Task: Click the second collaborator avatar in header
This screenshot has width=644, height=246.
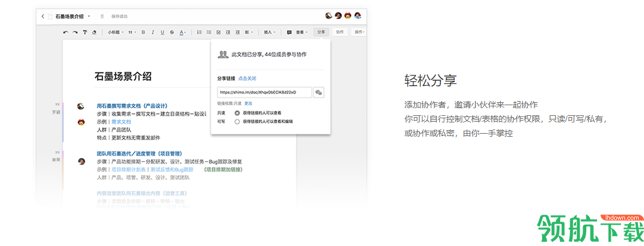Action: pyautogui.click(x=338, y=15)
